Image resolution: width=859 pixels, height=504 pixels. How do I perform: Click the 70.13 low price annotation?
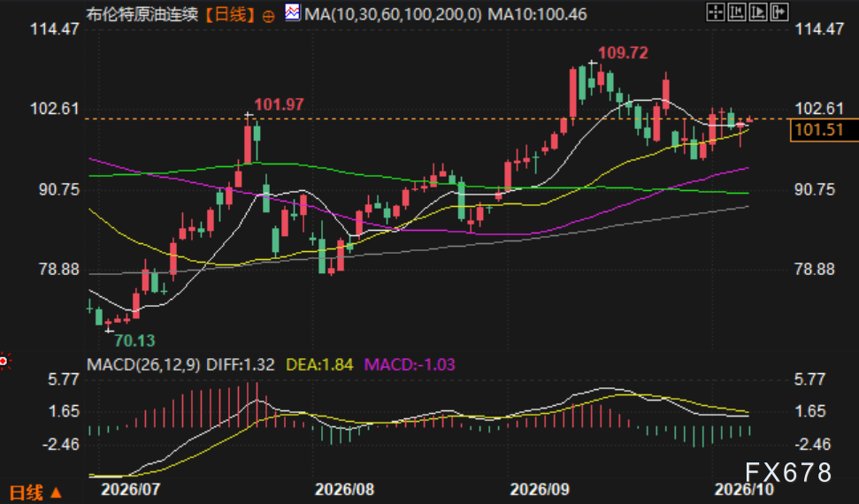coord(134,340)
